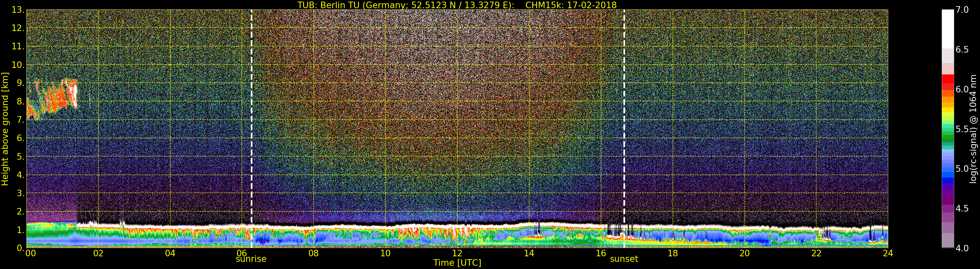Image resolution: width=980 pixels, height=269 pixels.
Task: Click the "12" time axis tick label
Action: coord(457,253)
